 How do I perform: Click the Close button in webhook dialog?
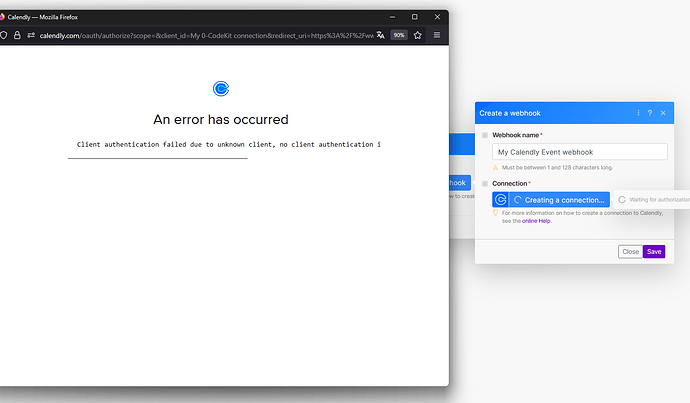630,252
